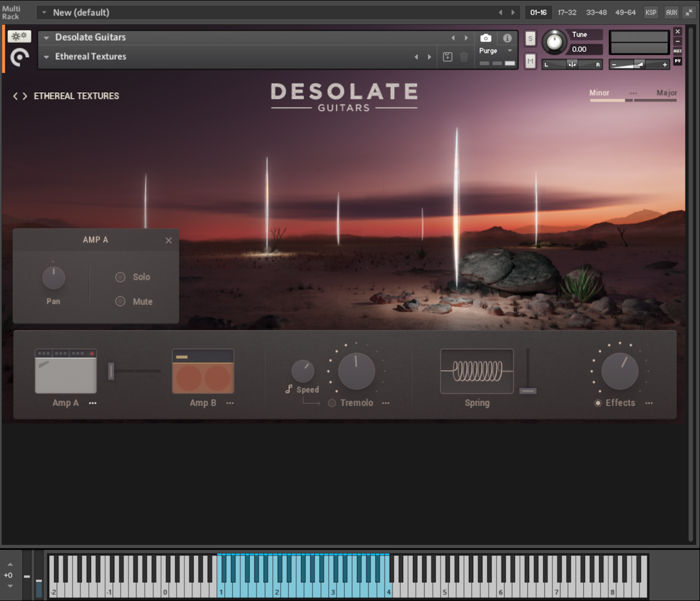Toggle the AUX sends panel in top bar
700x601 pixels.
(671, 12)
